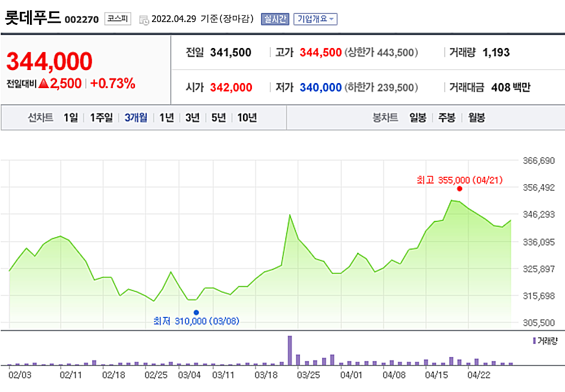Click the 366,690 price axis label
This screenshot has width=565, height=392.
click(x=538, y=160)
